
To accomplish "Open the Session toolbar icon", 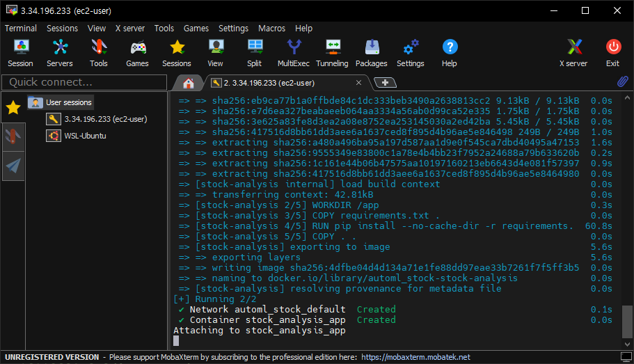I will point(20,53).
